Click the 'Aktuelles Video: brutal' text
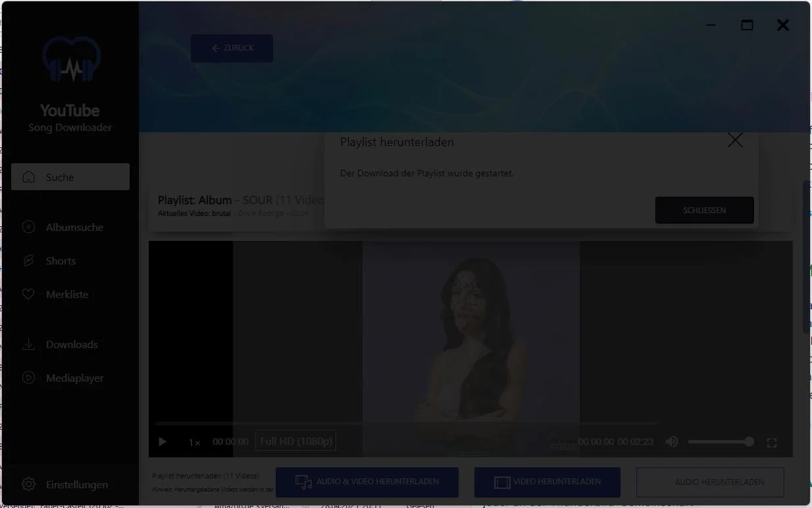 (x=194, y=213)
